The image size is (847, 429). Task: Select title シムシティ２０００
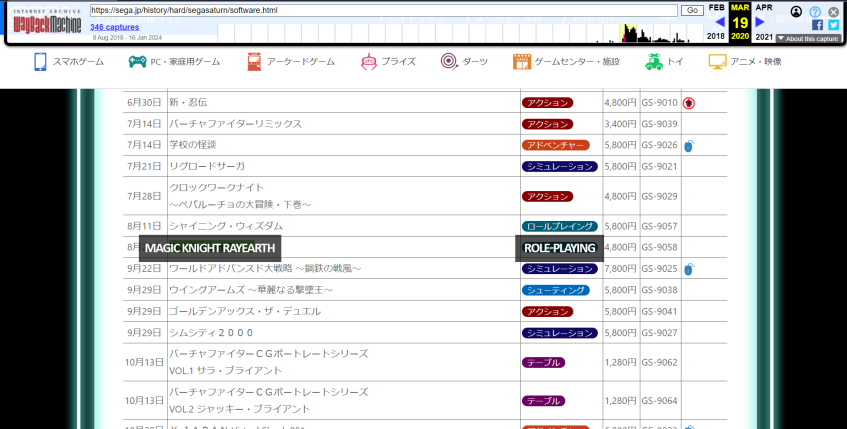pyautogui.click(x=211, y=332)
